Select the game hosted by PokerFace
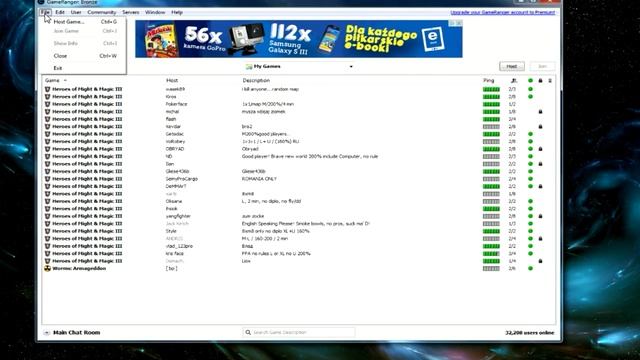640x360 pixels. click(299, 104)
